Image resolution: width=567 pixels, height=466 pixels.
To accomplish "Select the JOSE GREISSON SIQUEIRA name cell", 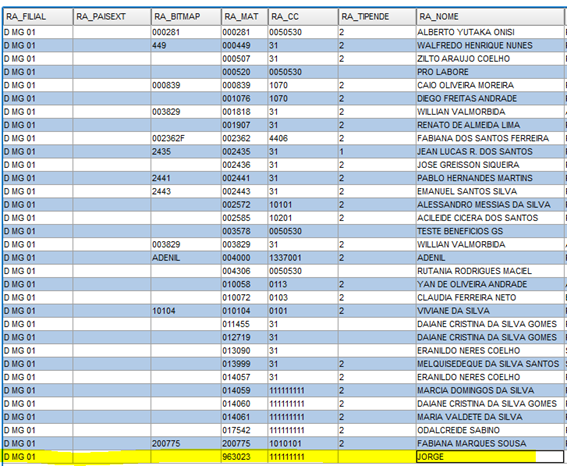I will point(490,165).
